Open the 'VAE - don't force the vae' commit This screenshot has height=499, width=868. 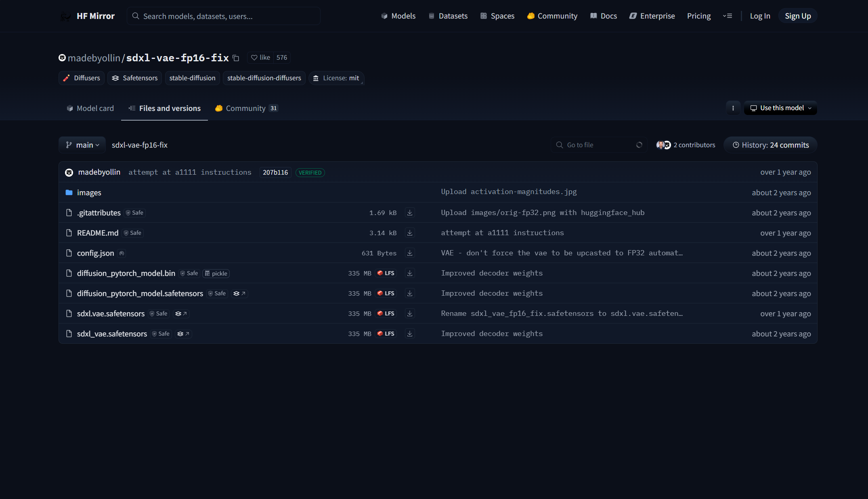[562, 253]
